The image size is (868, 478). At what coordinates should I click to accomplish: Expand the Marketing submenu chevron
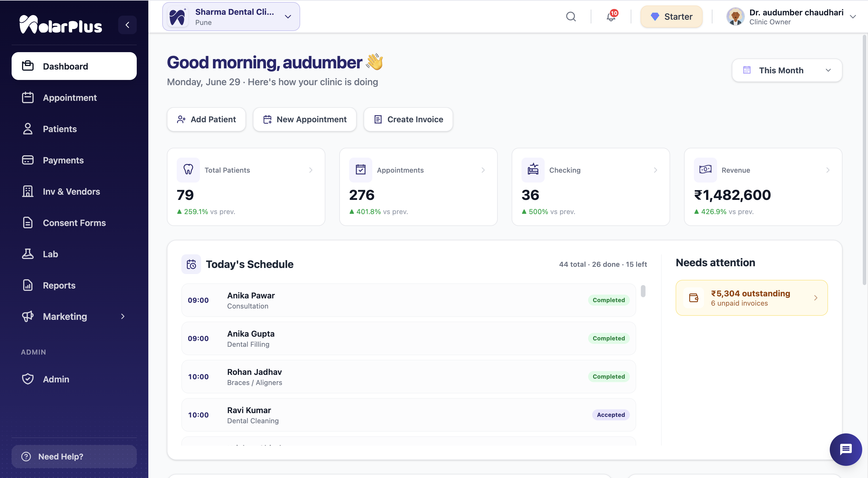[x=123, y=317]
